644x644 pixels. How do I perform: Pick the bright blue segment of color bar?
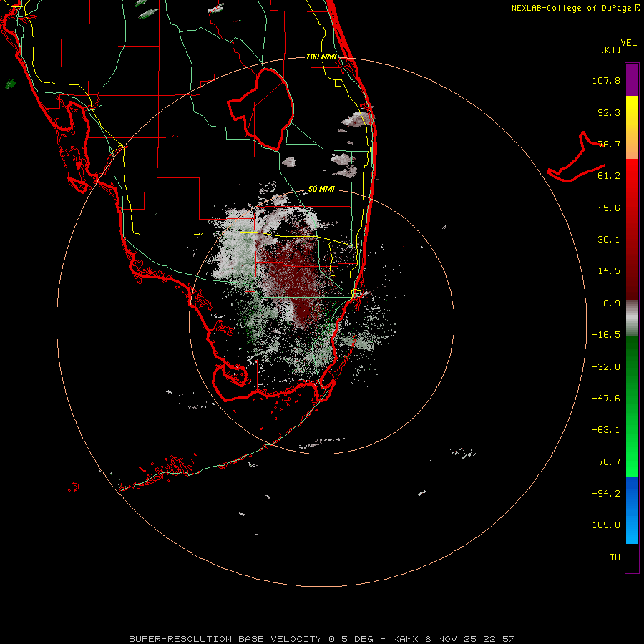click(x=632, y=510)
